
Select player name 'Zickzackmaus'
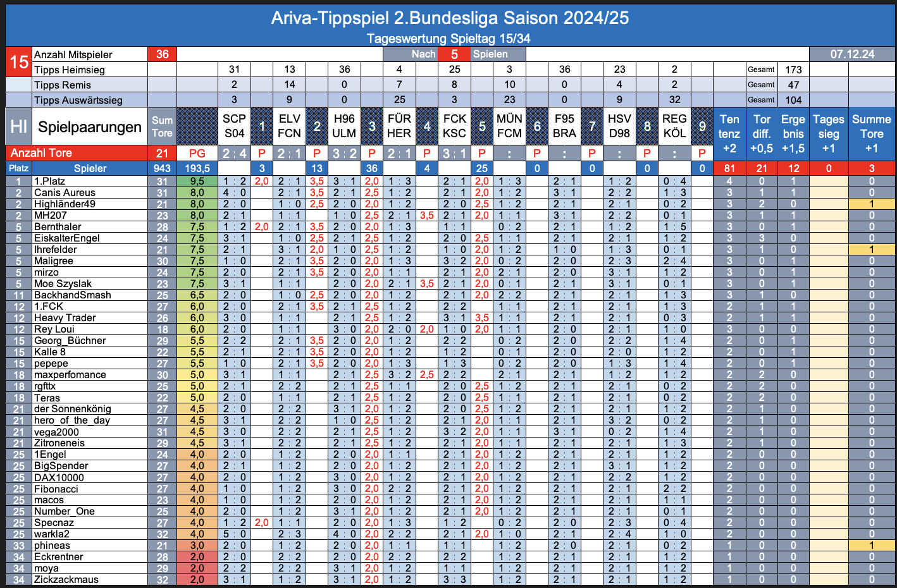pos(66,579)
